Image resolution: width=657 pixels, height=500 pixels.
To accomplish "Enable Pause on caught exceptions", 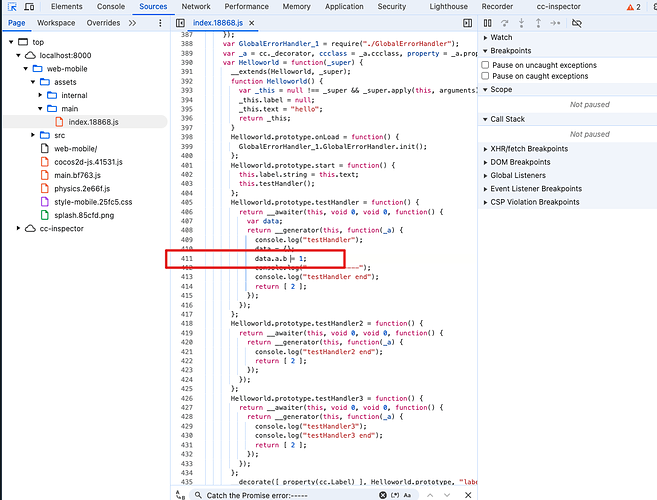I will (485, 76).
